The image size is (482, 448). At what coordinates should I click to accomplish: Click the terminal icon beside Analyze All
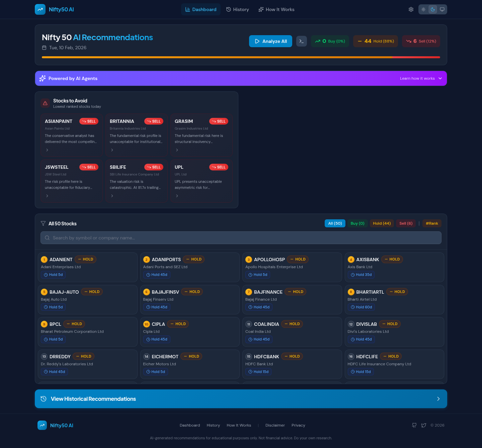[302, 41]
